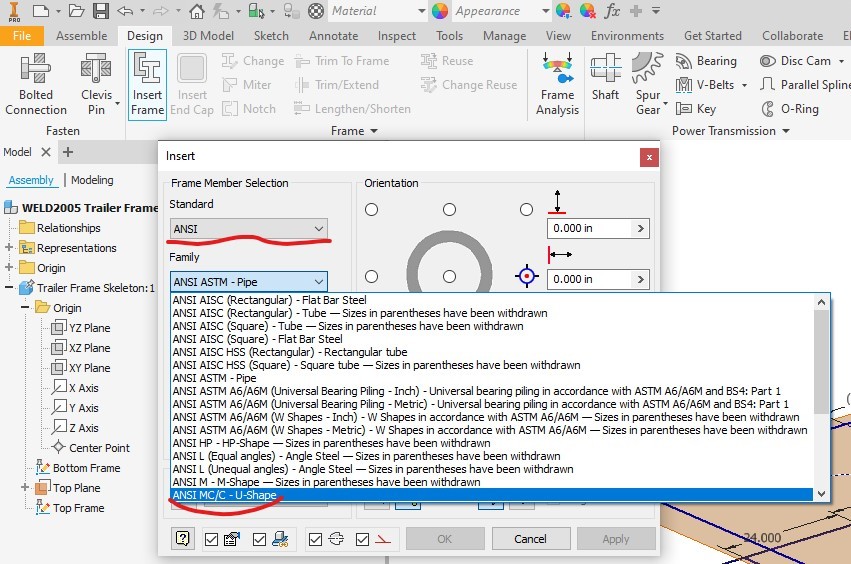Select the center orientation radio button
This screenshot has width=851, height=564.
[x=449, y=277]
